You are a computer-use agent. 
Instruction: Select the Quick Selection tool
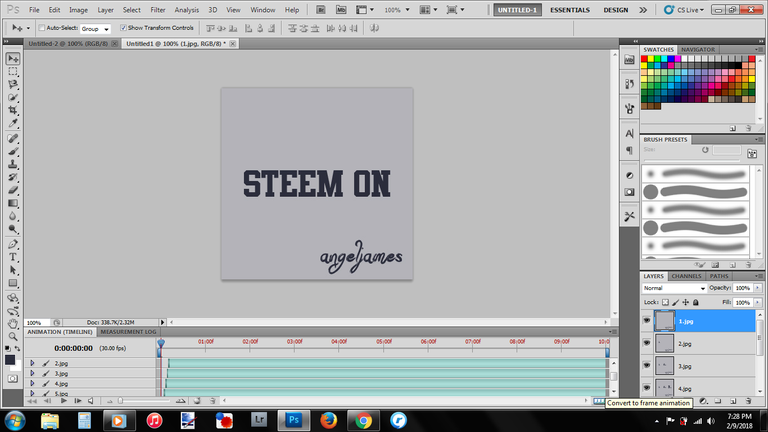click(13, 97)
